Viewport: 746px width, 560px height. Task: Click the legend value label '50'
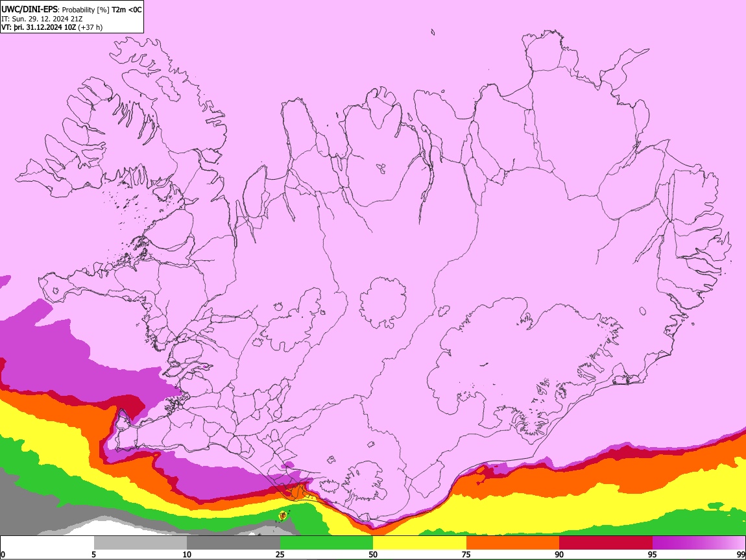373,555
